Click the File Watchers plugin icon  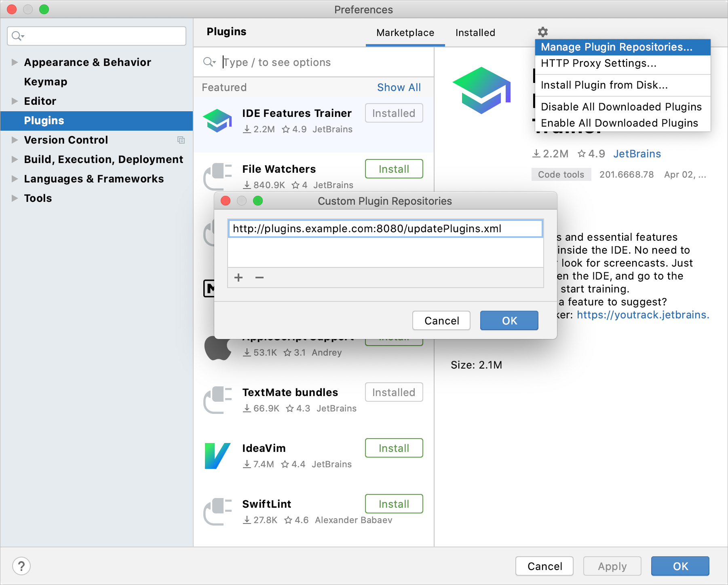pyautogui.click(x=217, y=176)
